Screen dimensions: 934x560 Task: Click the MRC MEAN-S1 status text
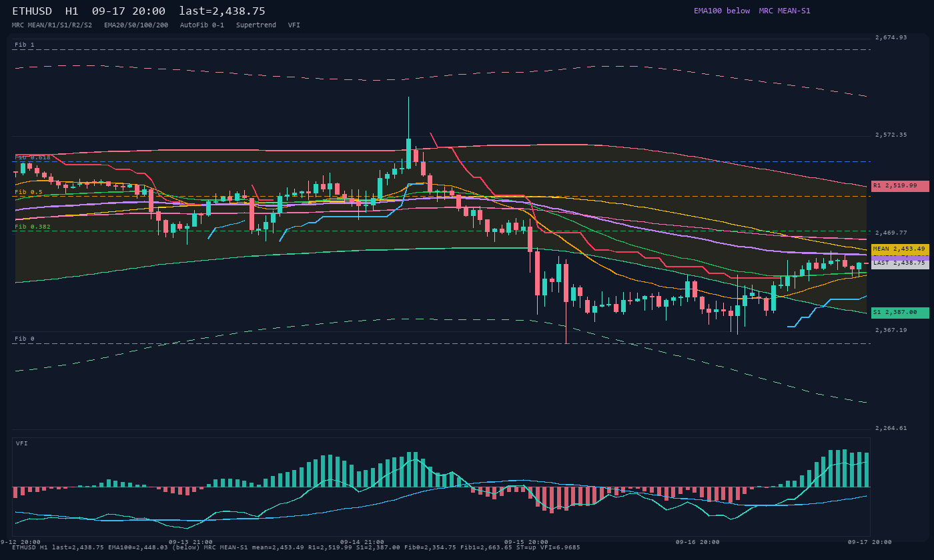pyautogui.click(x=785, y=11)
